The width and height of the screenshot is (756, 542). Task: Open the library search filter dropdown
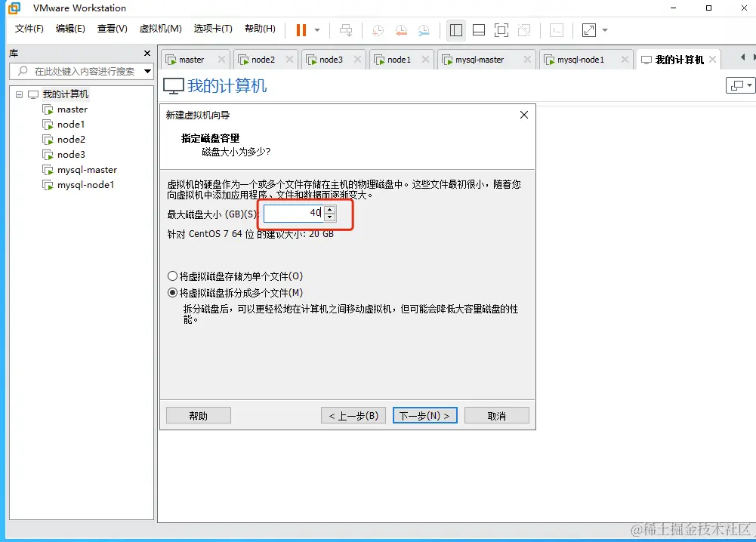click(147, 71)
